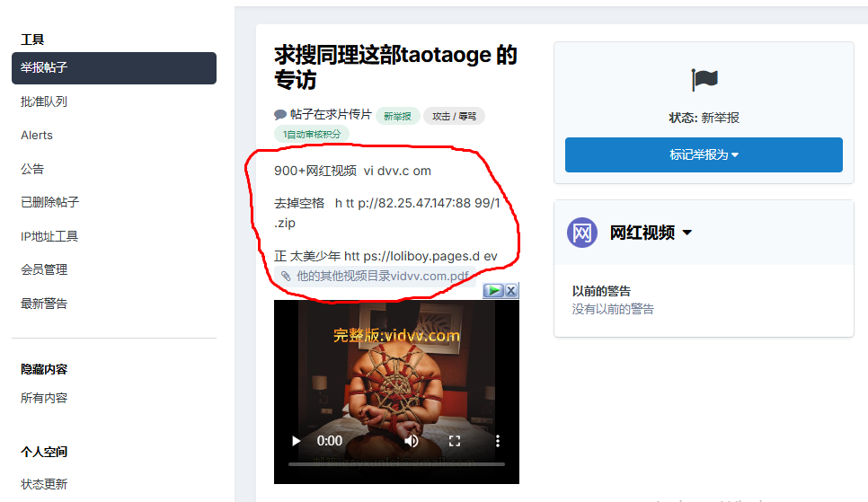Open the 帖子在求片传片 forum link
This screenshot has height=502, width=868.
point(330,115)
